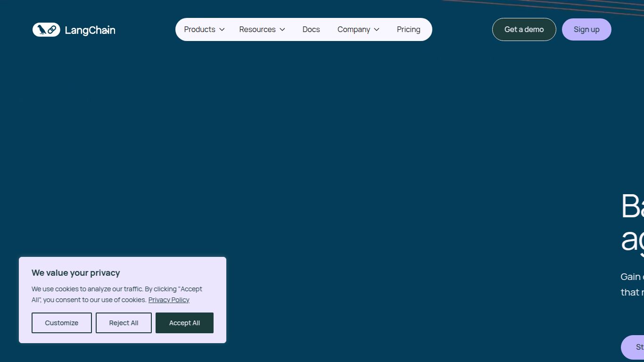Click the "We value your privacy" heading
This screenshot has width=644, height=362.
point(76,273)
